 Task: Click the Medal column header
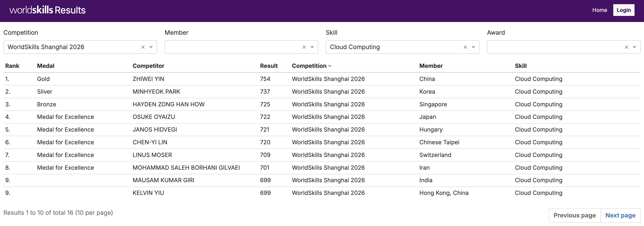(x=46, y=66)
